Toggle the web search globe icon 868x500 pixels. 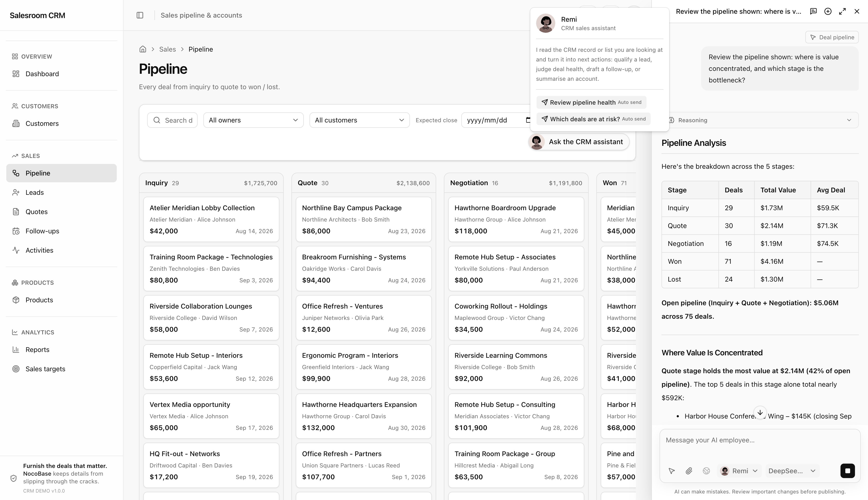click(x=706, y=471)
